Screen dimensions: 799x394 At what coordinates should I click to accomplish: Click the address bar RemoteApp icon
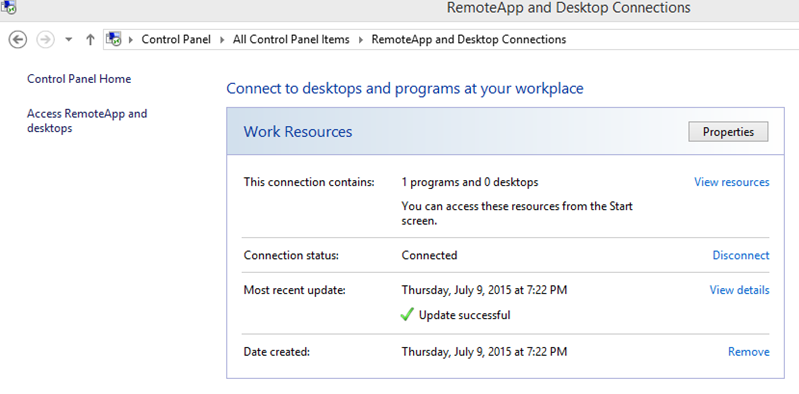point(114,39)
